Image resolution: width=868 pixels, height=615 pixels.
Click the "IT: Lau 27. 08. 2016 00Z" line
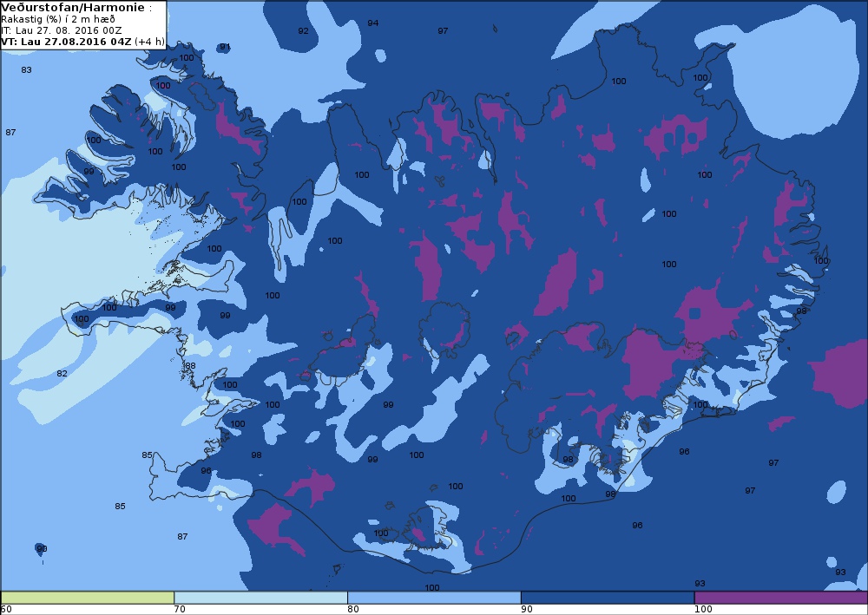coord(62,30)
